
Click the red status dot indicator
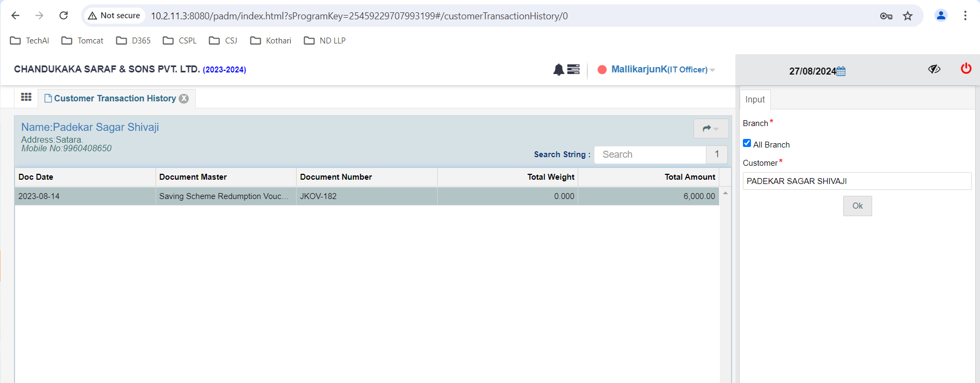[x=602, y=70]
